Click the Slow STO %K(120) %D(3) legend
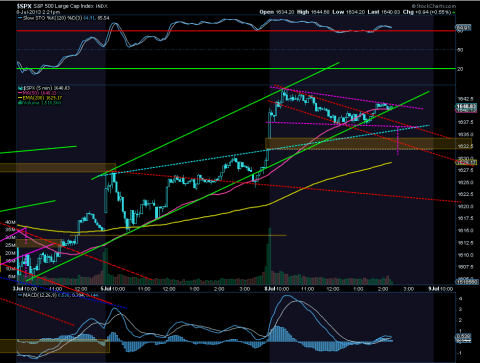The image size is (480, 363). pyautogui.click(x=63, y=18)
